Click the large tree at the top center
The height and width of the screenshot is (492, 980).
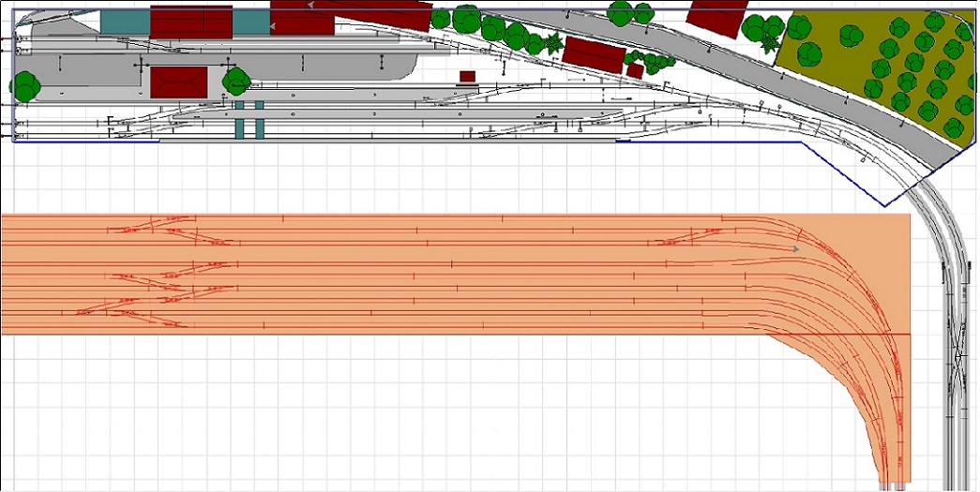pos(466,18)
